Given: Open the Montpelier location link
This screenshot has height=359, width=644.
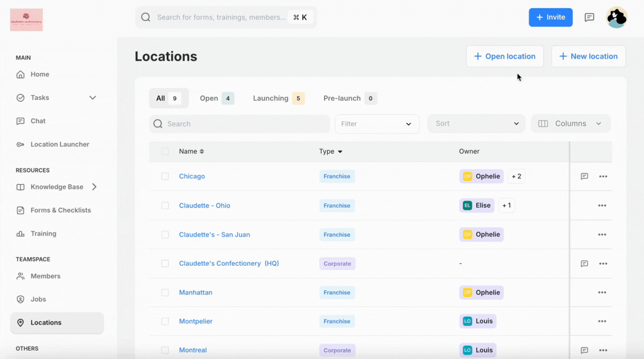Looking at the screenshot, I should click(196, 321).
